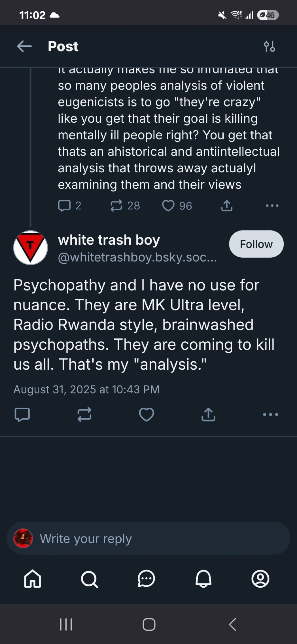Viewport: 297px width, 644px height.
Task: Share white trash boy's post
Action: tap(208, 414)
